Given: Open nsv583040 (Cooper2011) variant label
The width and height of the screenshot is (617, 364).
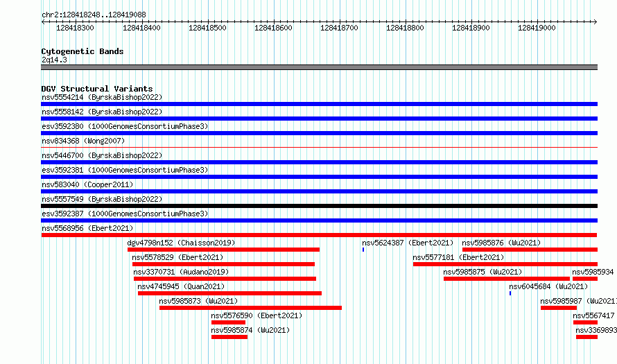Looking at the screenshot, I should pyautogui.click(x=87, y=184).
